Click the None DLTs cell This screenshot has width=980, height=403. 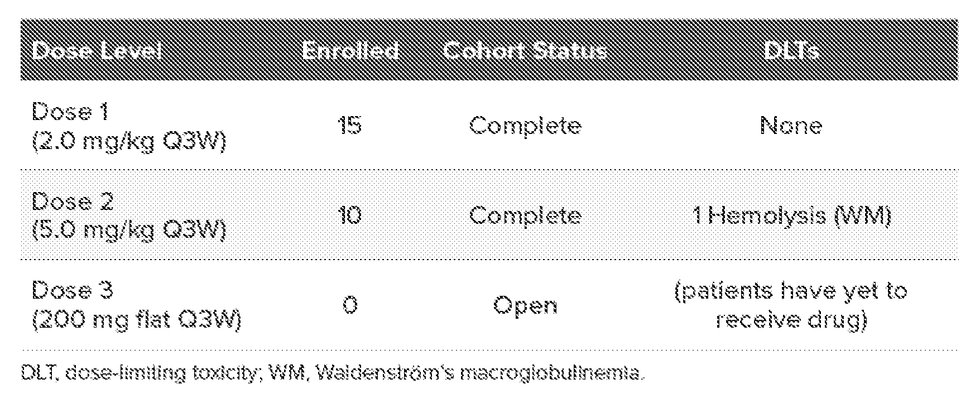point(791,126)
